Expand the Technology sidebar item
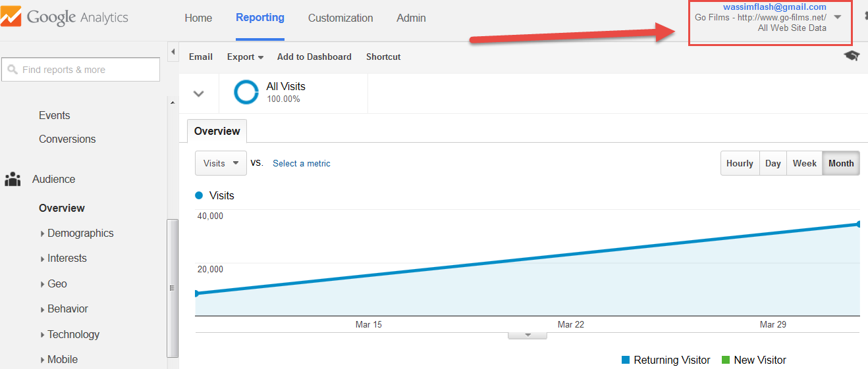Screen dimensions: 868x369 70,335
